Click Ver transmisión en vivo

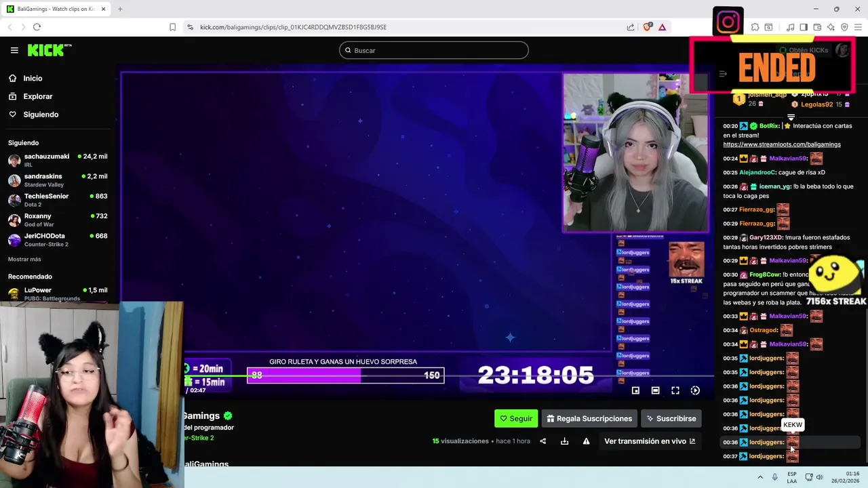(650, 441)
